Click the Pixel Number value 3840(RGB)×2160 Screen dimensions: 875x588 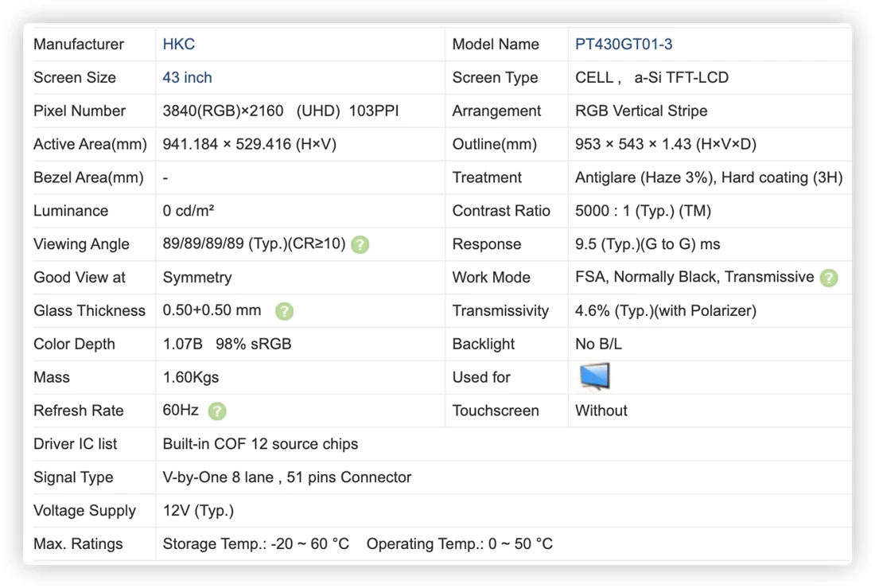(223, 111)
